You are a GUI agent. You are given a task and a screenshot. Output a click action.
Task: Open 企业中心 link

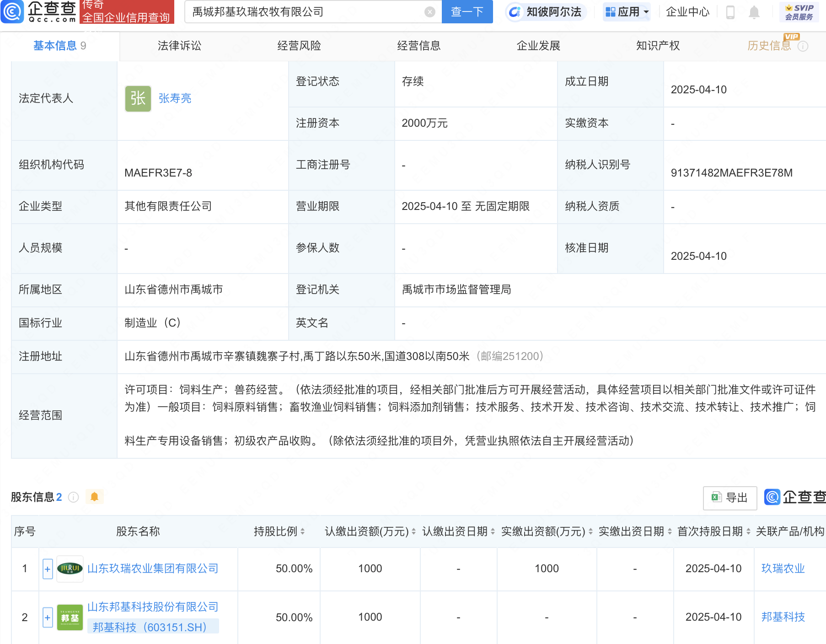point(687,12)
